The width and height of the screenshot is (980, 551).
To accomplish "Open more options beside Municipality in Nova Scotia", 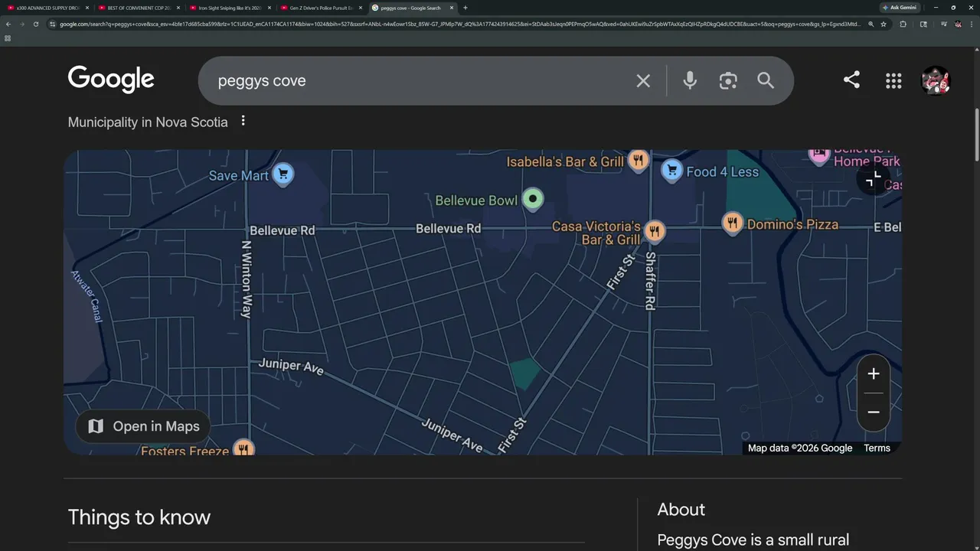I will pos(243,121).
